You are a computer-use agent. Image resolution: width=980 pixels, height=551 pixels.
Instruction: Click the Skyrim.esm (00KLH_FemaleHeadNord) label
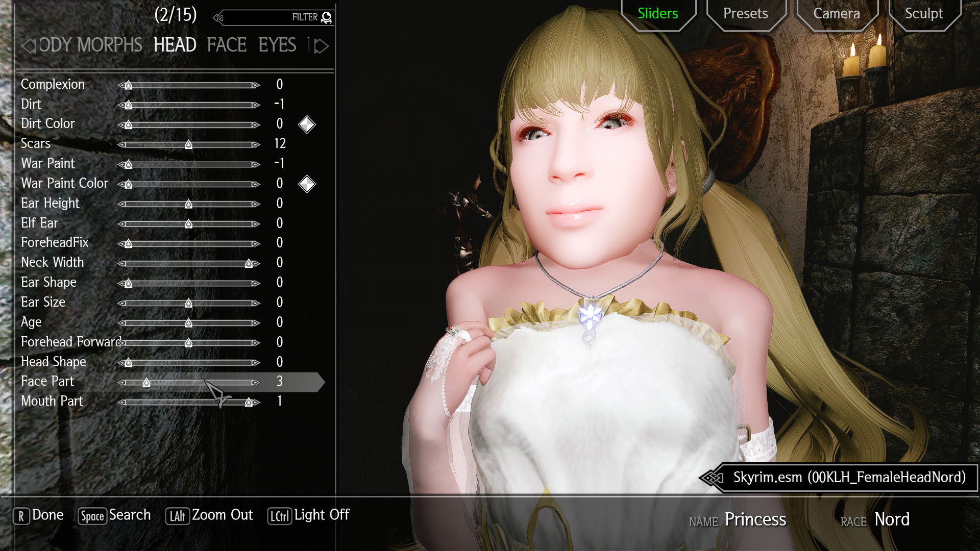pos(850,478)
